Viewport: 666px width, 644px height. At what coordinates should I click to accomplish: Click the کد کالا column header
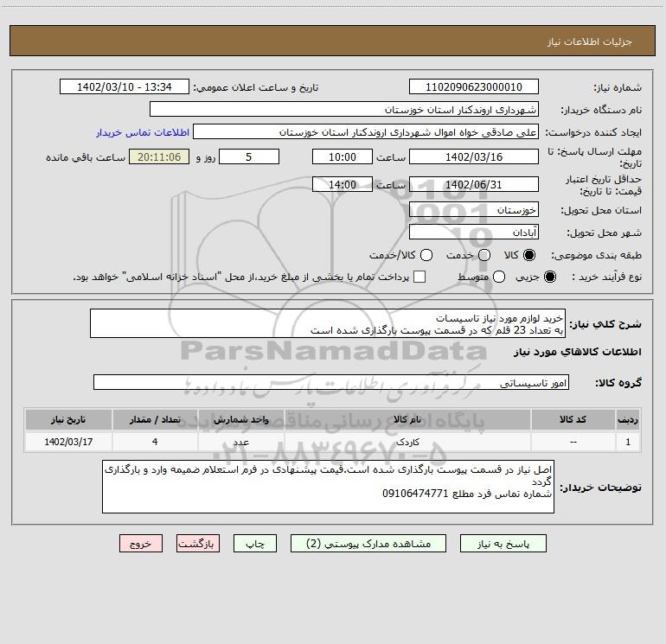pyautogui.click(x=573, y=420)
